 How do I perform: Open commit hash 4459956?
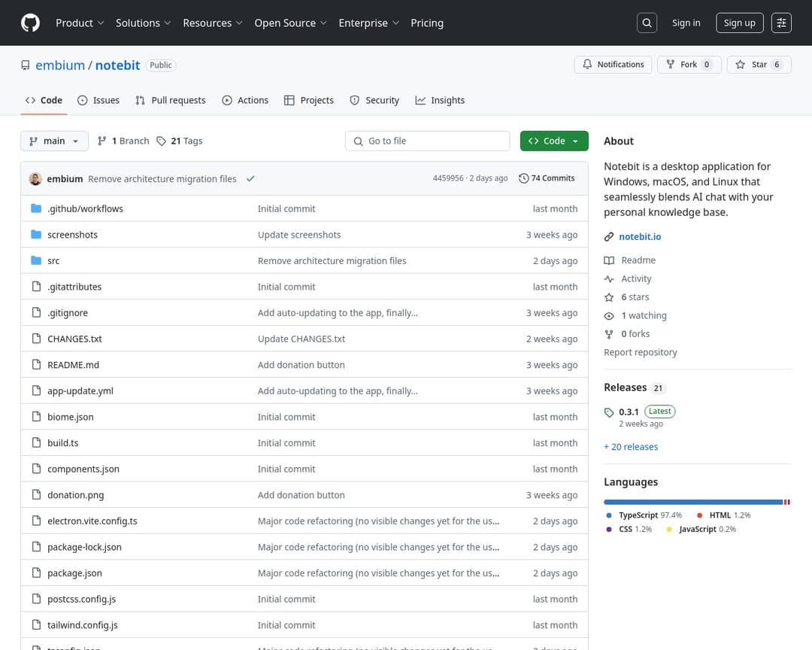click(x=448, y=178)
